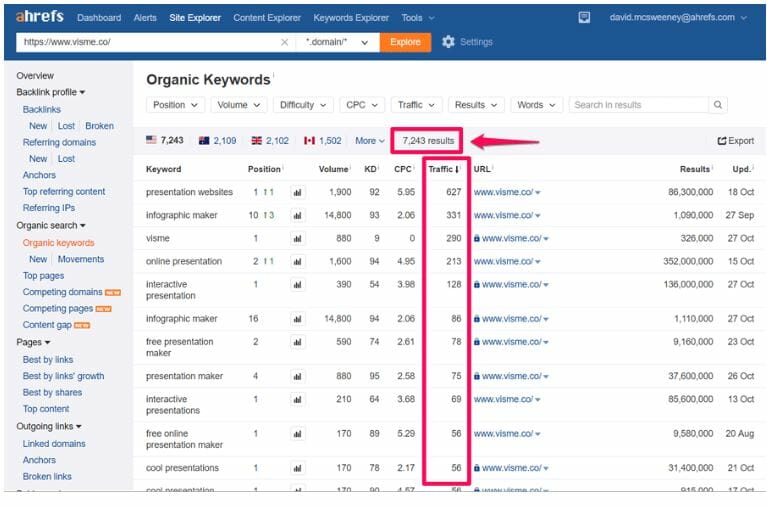Open chart icon for free online presentation maker row

click(297, 434)
